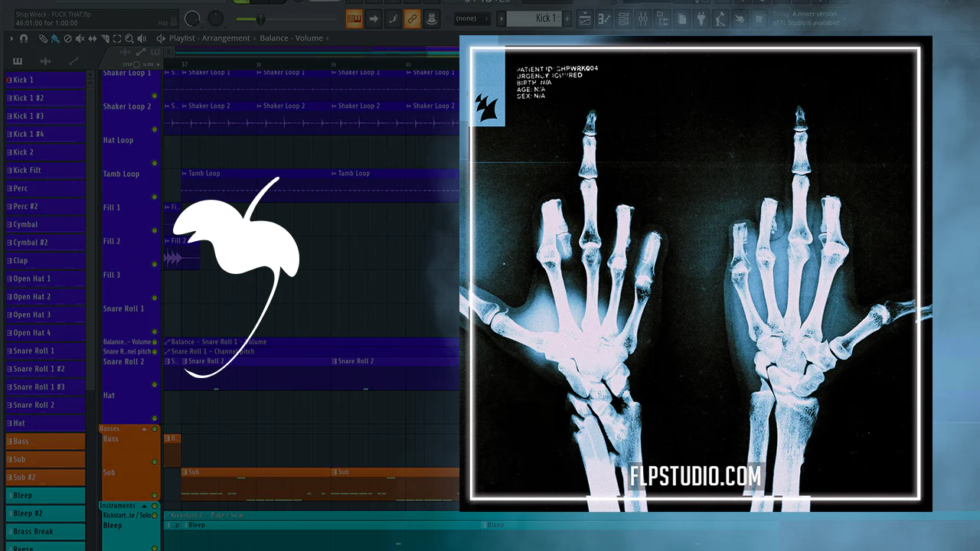The width and height of the screenshot is (980, 551).
Task: Adjust the main pitch knob
Action: coord(217,18)
